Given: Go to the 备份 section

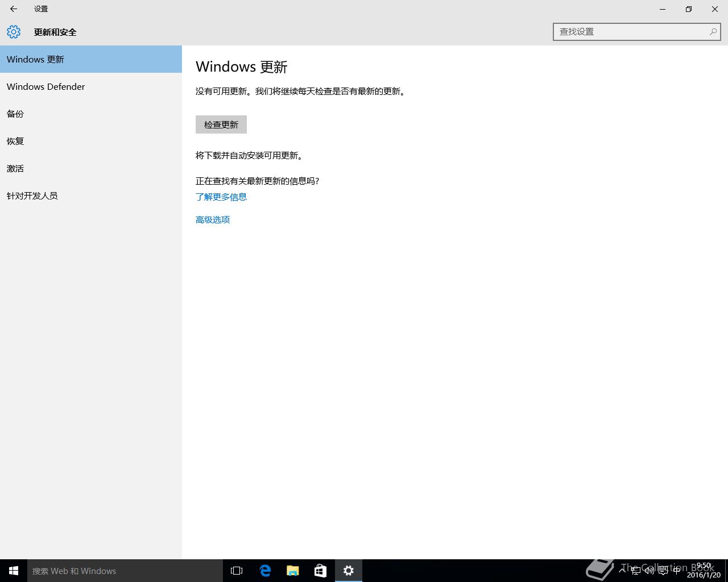Looking at the screenshot, I should 91,114.
